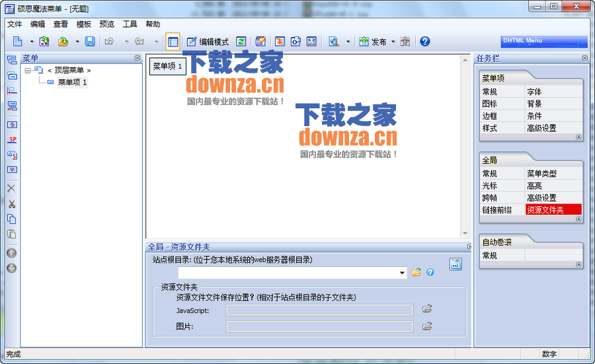Click the new menu icon marked N

point(12,106)
